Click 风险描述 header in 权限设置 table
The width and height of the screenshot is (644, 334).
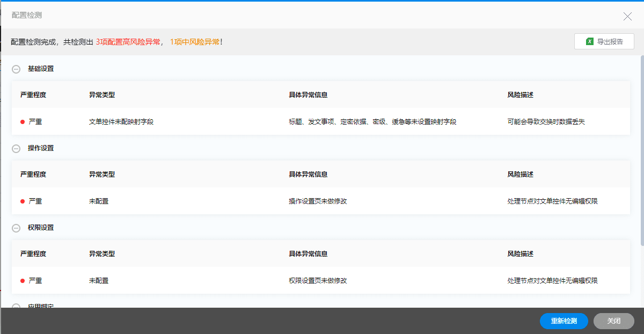click(521, 254)
